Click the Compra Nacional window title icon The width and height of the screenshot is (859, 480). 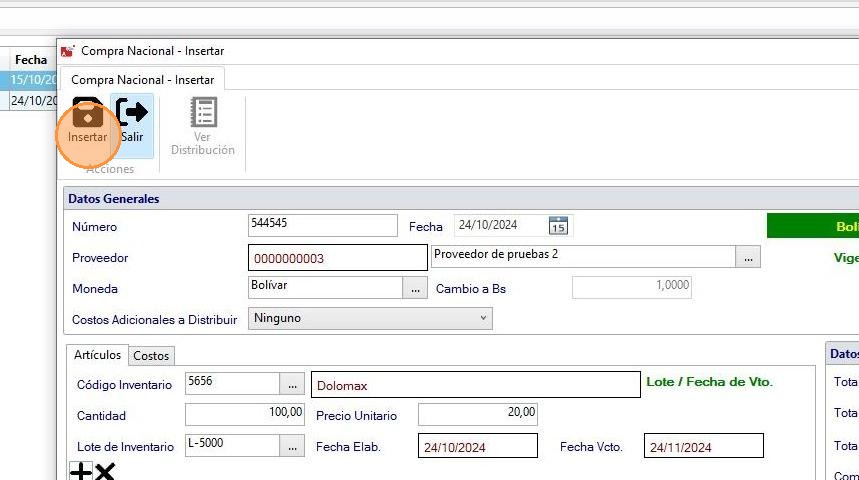pyautogui.click(x=67, y=52)
